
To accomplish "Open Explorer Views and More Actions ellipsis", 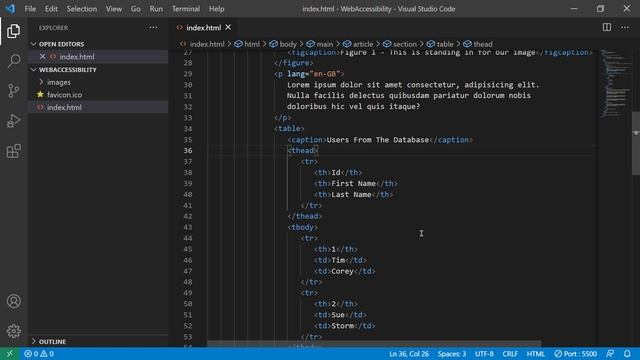I will (x=153, y=27).
